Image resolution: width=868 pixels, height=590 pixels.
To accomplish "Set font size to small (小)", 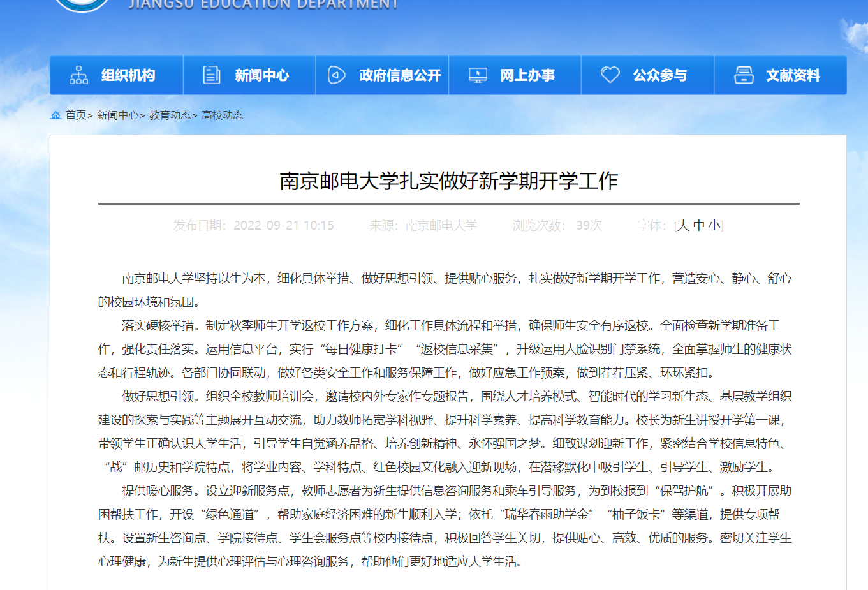I will click(x=714, y=225).
